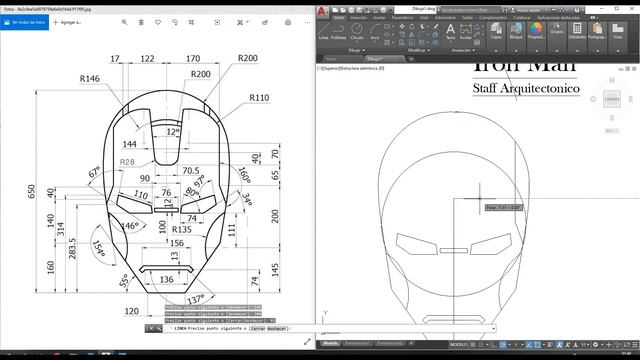
Task: Toggle lineweight display in status bar
Action: [550, 345]
